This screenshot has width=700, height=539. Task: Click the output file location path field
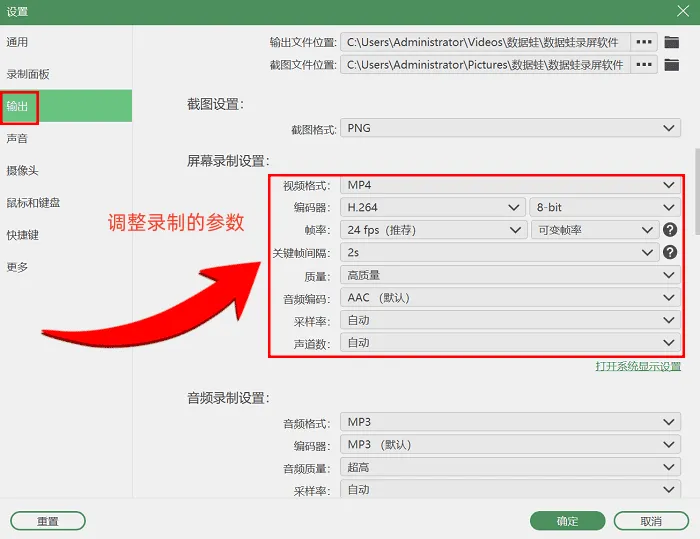point(485,42)
